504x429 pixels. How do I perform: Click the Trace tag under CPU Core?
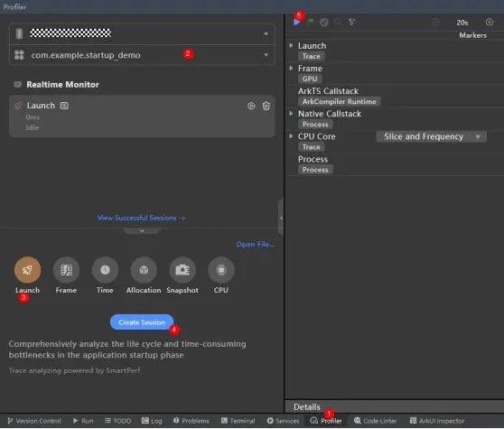[x=311, y=147]
